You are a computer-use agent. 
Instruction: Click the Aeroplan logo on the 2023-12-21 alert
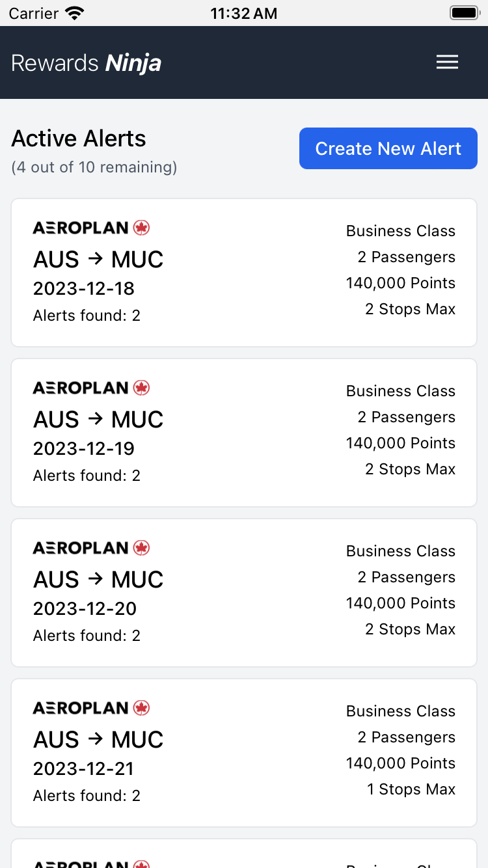pos(91,708)
